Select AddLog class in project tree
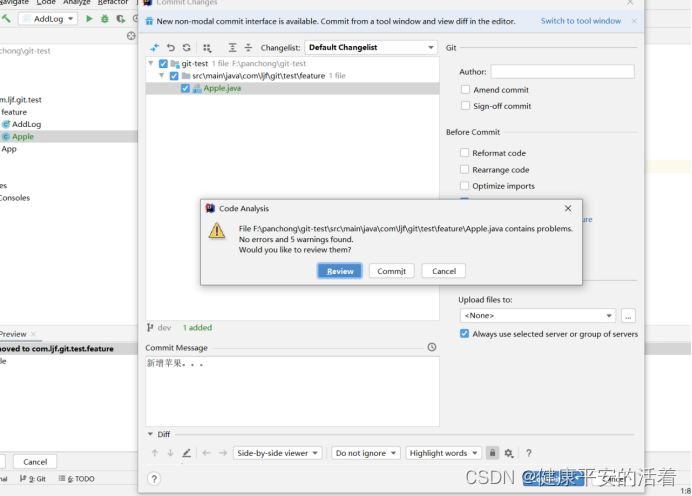692x496 pixels. pos(26,124)
